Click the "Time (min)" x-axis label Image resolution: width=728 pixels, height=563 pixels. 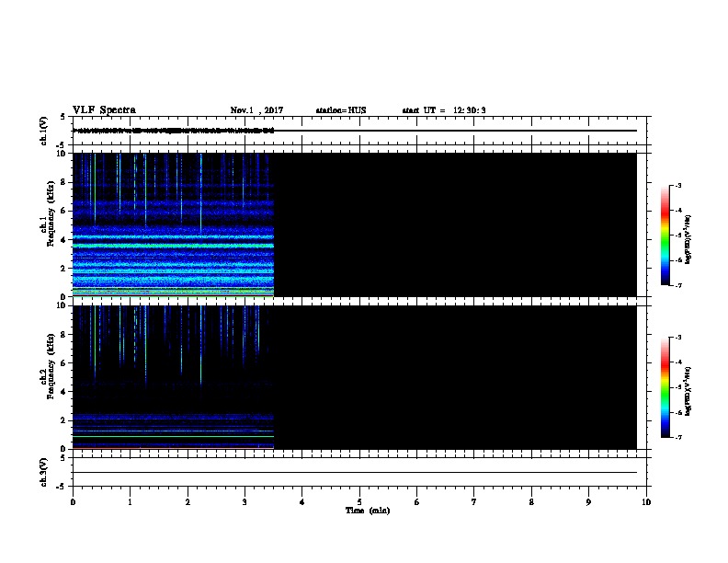368,511
